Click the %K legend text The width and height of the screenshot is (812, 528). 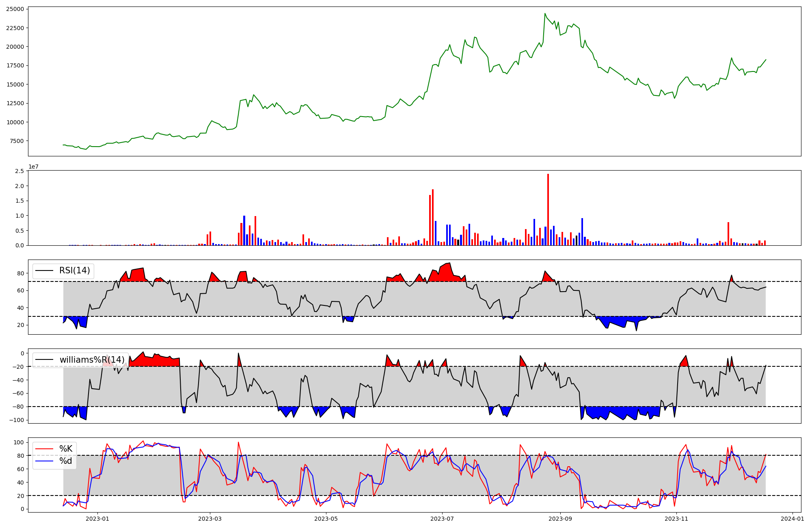click(66, 449)
